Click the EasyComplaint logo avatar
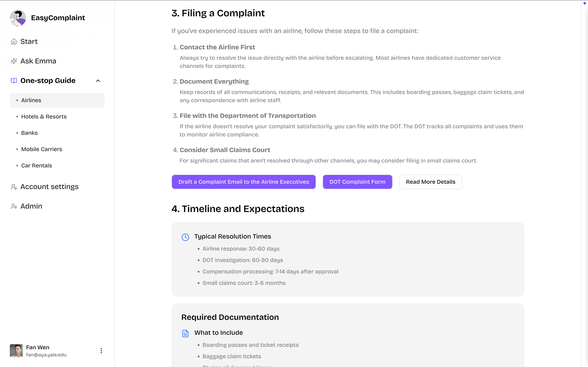Screen dimensions: 588x367 point(18,18)
